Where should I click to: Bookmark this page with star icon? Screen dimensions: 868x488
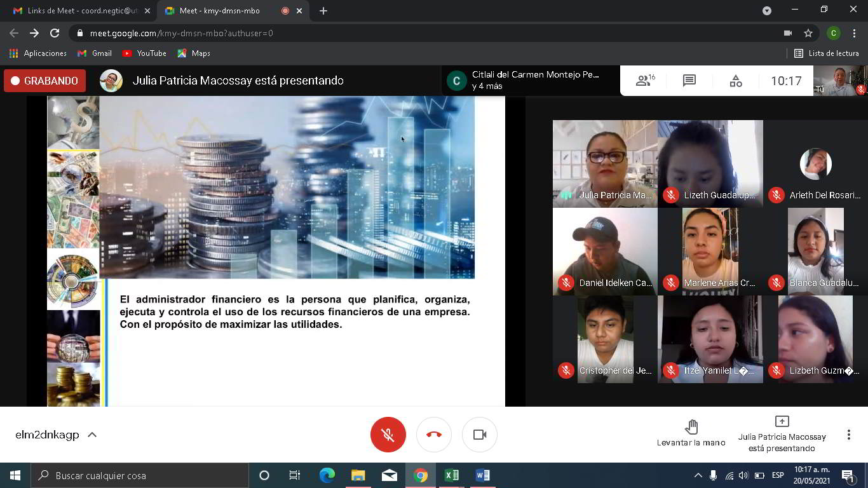[808, 33]
